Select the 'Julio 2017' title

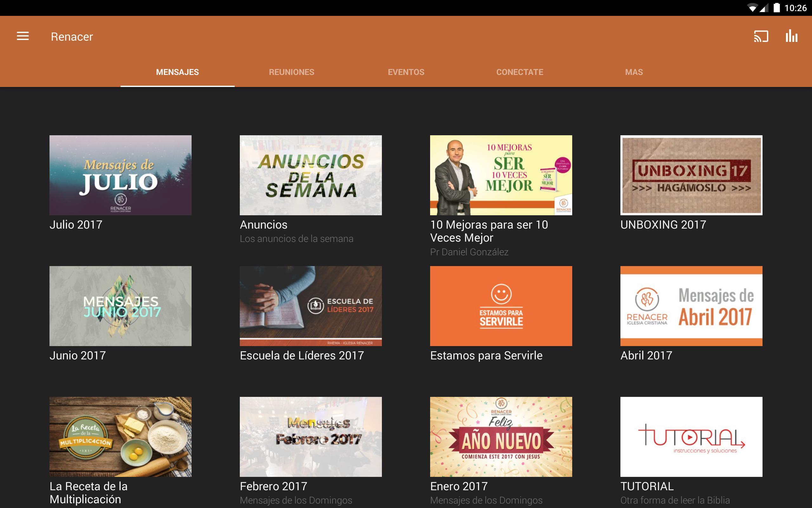coord(76,224)
